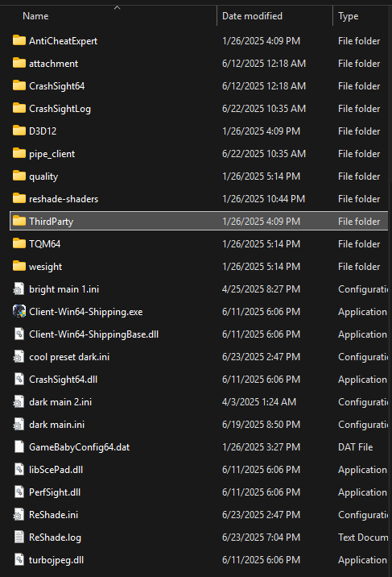Sort files by the Date modified column
392x577 pixels.
252,16
